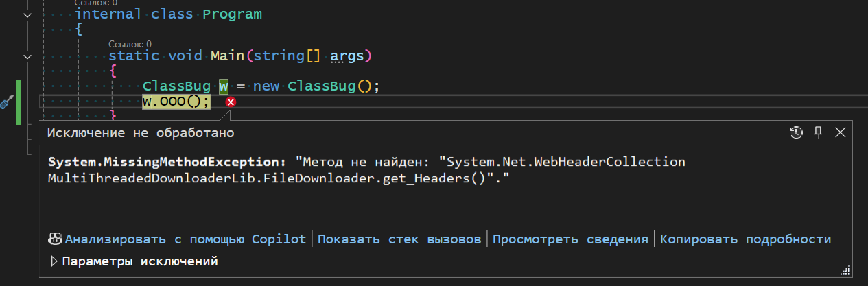Pin the exception popup window
Screen dimensions: 868x286
(x=818, y=132)
